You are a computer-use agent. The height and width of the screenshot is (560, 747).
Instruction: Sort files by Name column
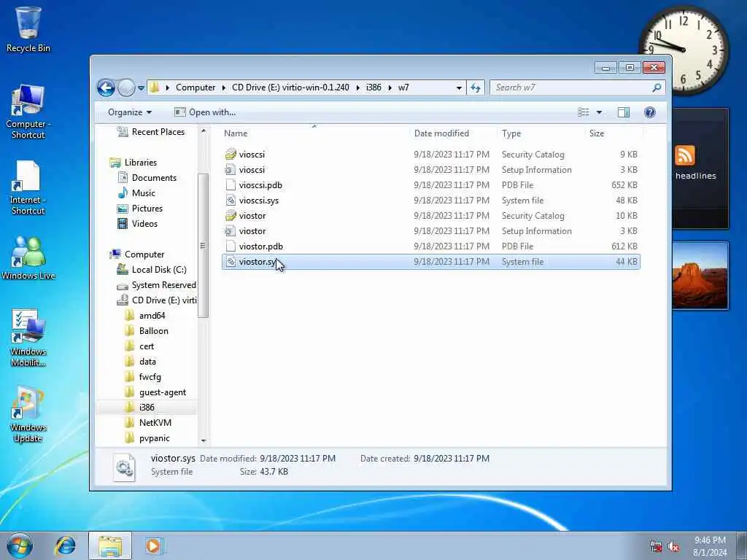coord(314,133)
